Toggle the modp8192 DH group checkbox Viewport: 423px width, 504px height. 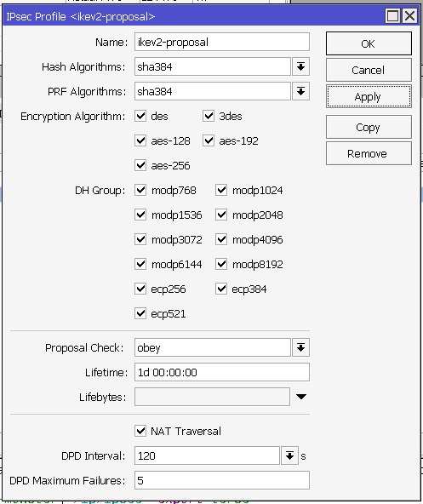[221, 264]
